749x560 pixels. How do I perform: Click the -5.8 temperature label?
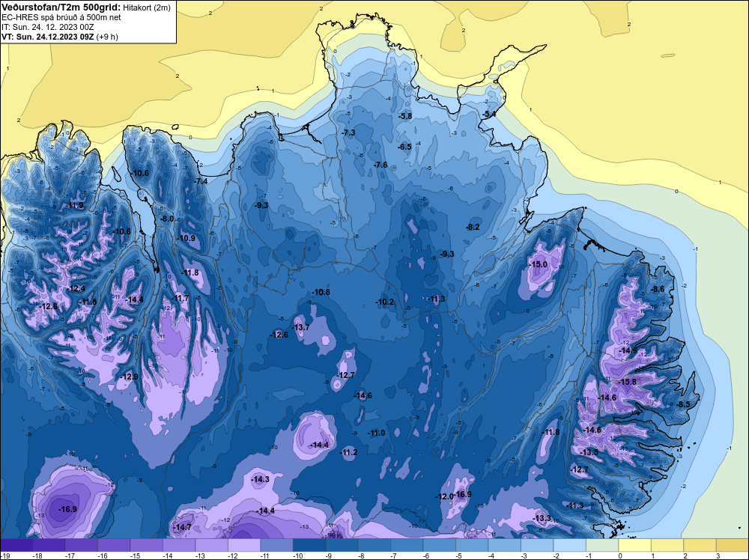(x=405, y=116)
